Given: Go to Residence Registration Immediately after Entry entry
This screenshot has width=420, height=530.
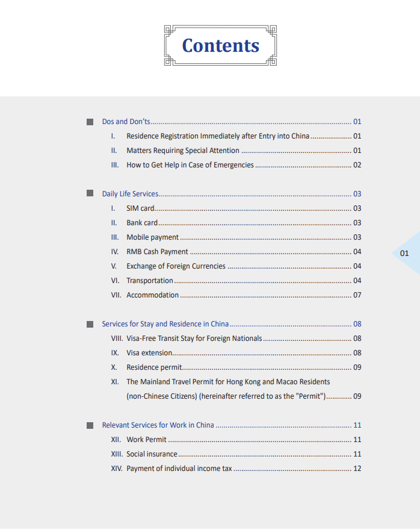Looking at the screenshot, I should [x=217, y=136].
